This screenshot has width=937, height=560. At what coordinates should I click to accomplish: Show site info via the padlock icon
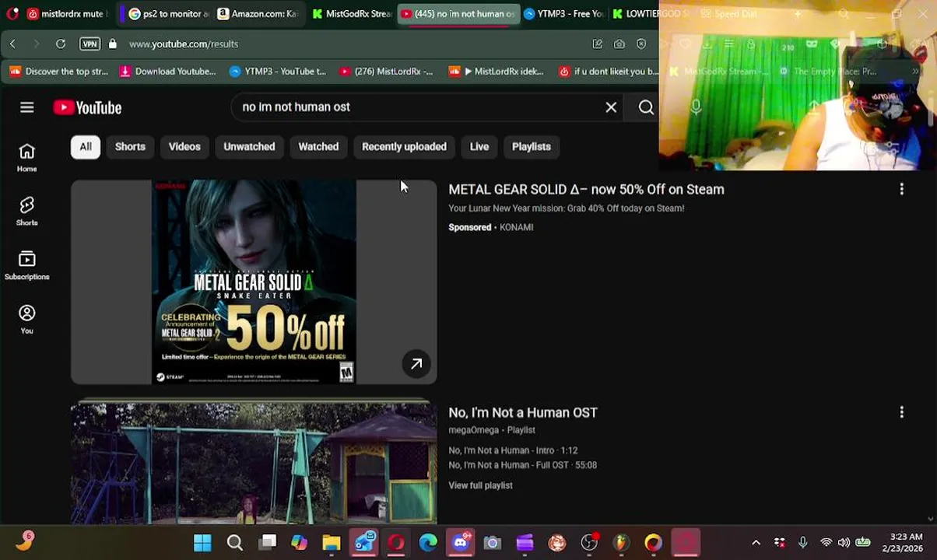pyautogui.click(x=112, y=44)
